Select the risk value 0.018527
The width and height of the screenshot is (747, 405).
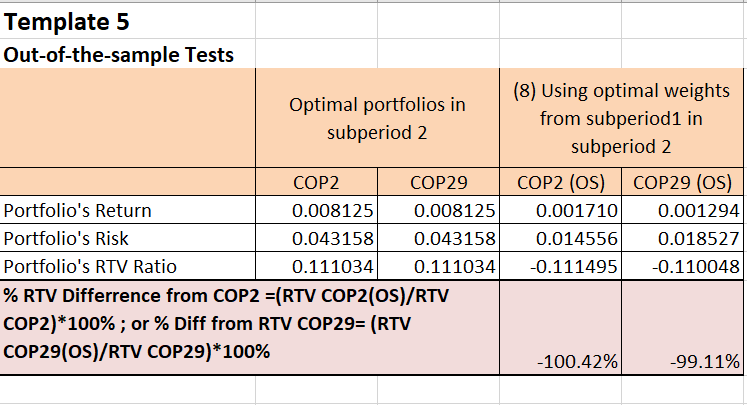[x=683, y=239]
